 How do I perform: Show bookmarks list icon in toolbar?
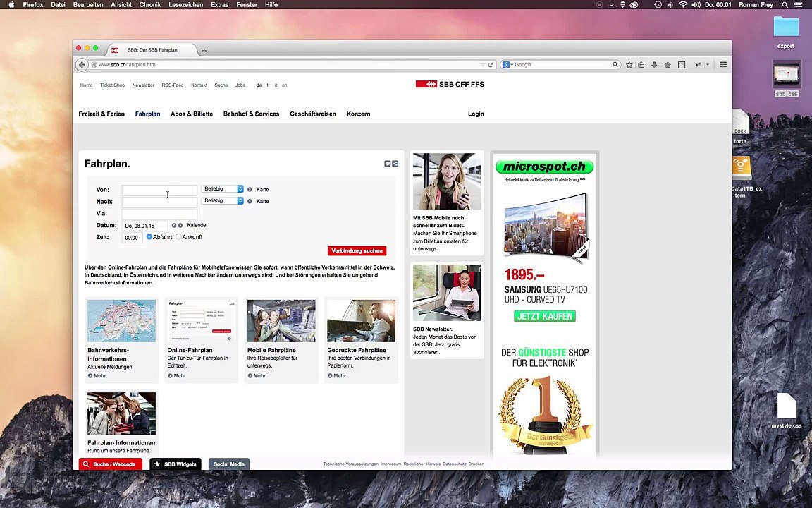click(x=641, y=65)
